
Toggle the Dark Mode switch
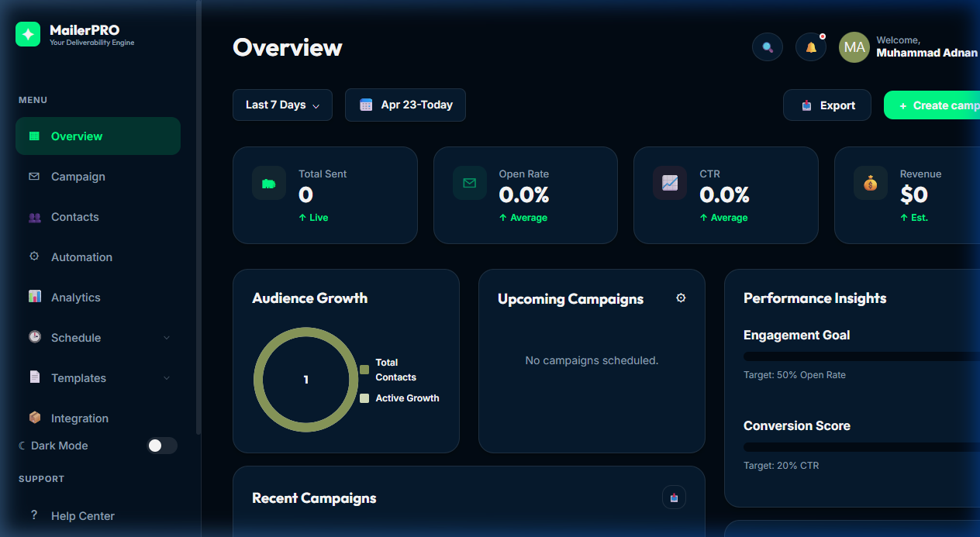point(162,446)
